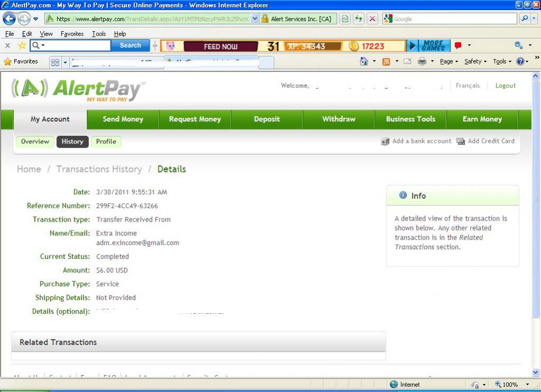Image resolution: width=541 pixels, height=392 pixels.
Task: Click the red speech bubble icon
Action: [458, 45]
